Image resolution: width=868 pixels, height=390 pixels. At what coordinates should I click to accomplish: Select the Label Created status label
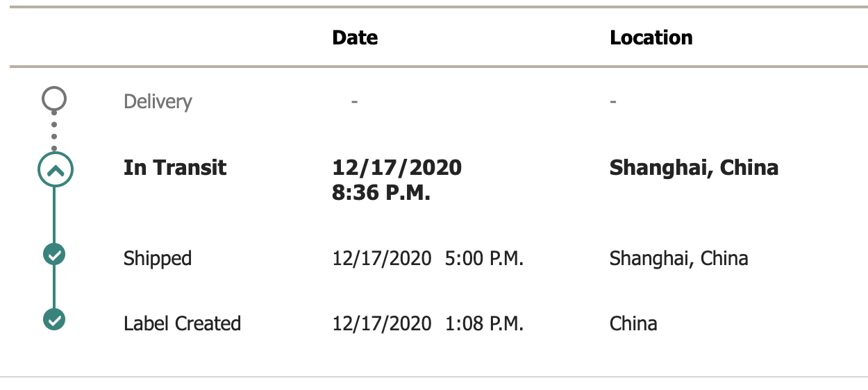182,324
